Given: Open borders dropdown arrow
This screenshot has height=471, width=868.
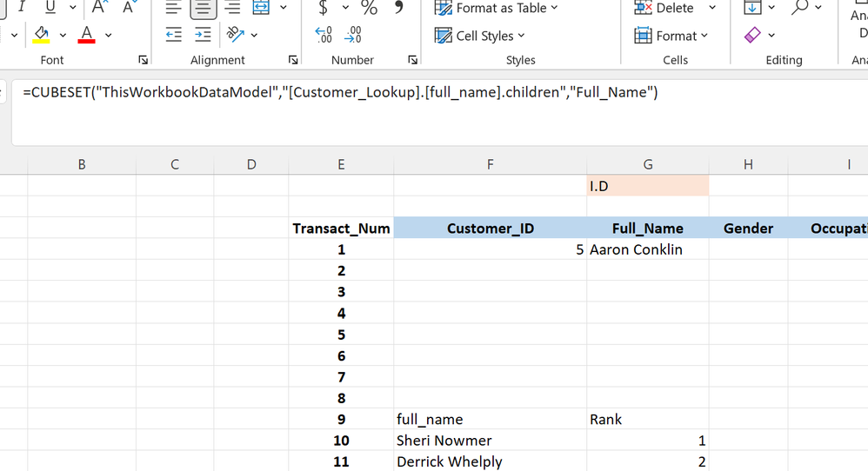Looking at the screenshot, I should click(15, 35).
